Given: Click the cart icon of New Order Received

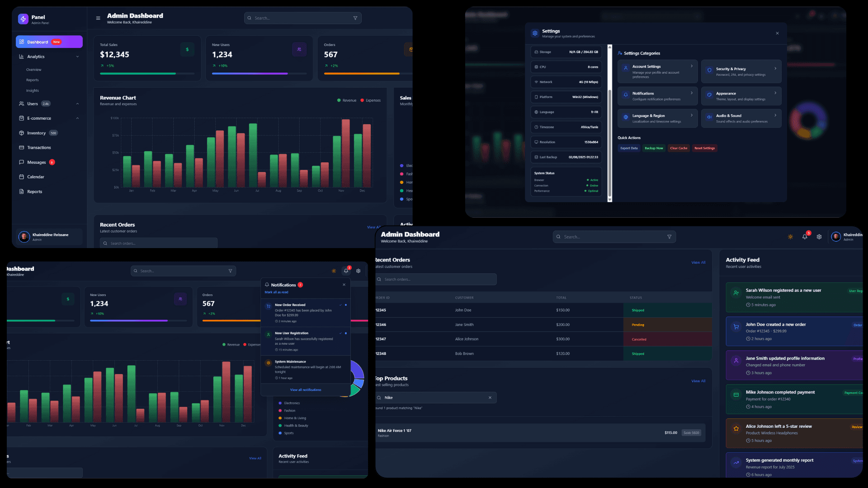Looking at the screenshot, I should click(269, 306).
